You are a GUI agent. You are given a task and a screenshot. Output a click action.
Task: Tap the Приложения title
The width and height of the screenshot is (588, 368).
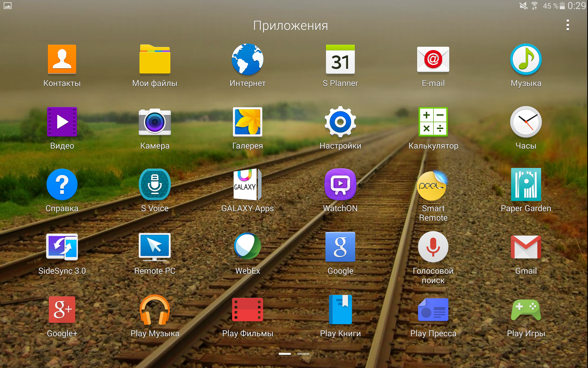pyautogui.click(x=290, y=26)
